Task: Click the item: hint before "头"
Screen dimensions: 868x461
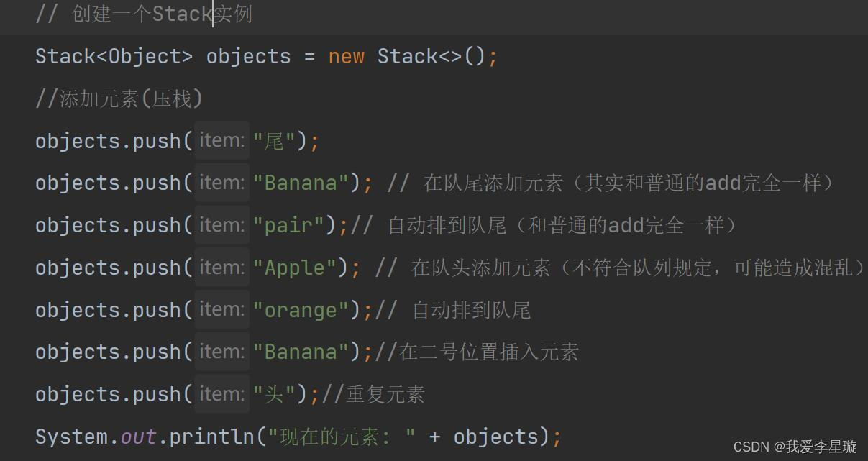Action: coord(222,394)
